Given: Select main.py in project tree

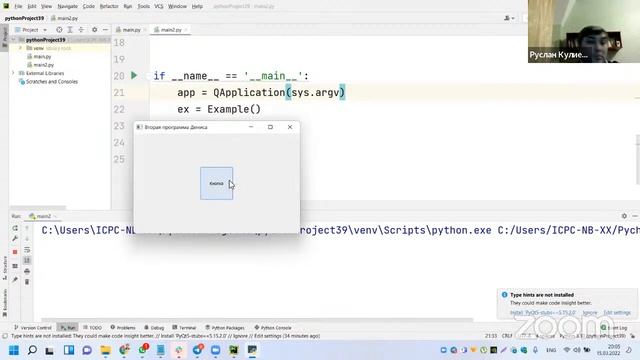Looking at the screenshot, I should pyautogui.click(x=42, y=56).
